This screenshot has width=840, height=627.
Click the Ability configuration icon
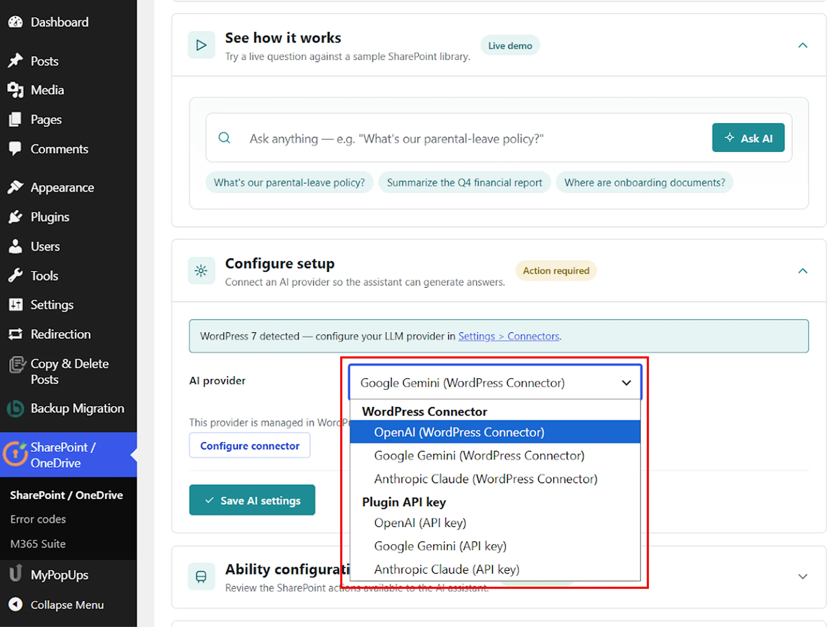(202, 576)
